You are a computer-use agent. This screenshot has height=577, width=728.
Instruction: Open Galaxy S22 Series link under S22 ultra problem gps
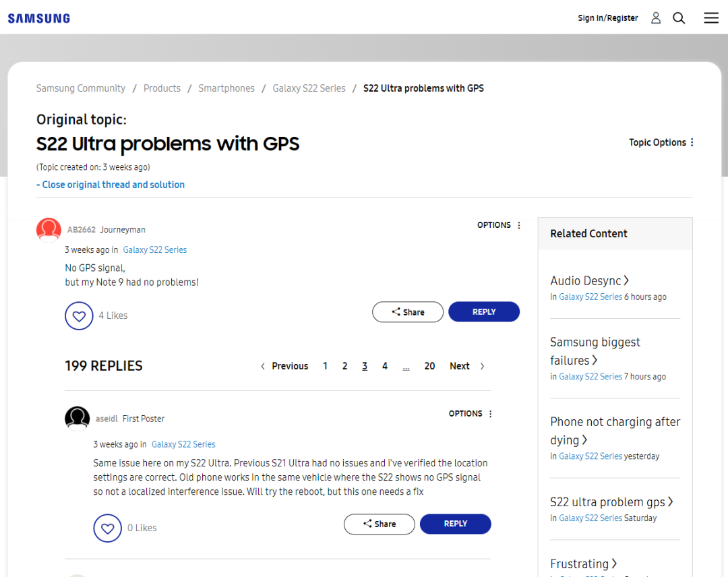590,518
